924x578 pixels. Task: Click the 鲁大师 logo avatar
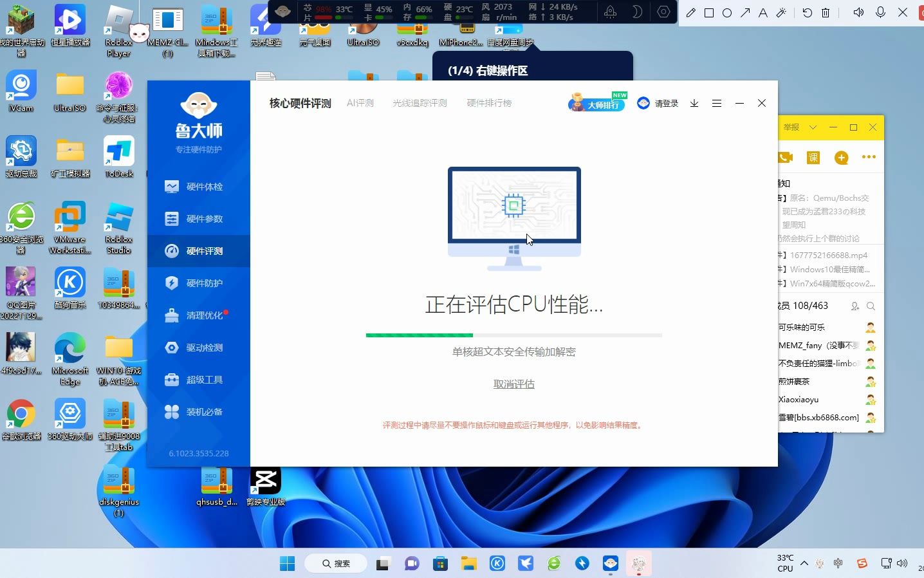198,105
